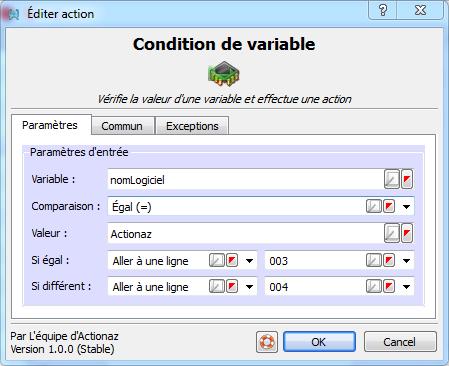Click red-flag icon beside 'Si égal' action
The width and height of the screenshot is (449, 366).
pos(232,260)
